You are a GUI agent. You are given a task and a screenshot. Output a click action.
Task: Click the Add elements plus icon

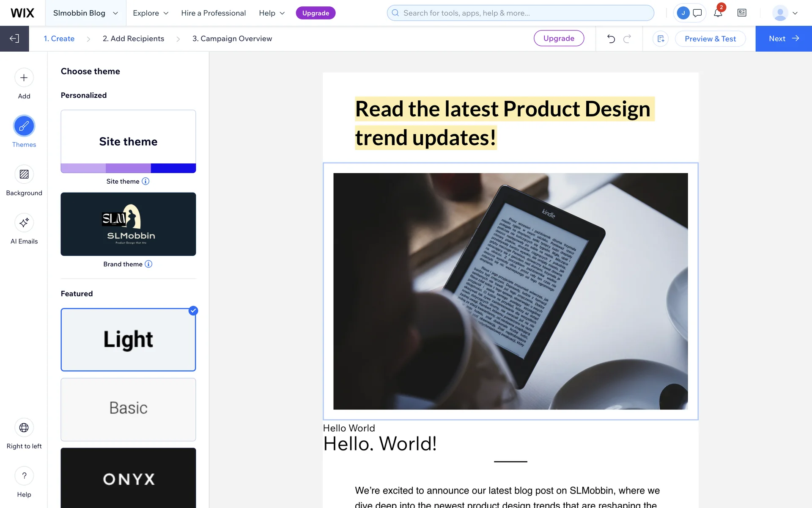click(24, 78)
